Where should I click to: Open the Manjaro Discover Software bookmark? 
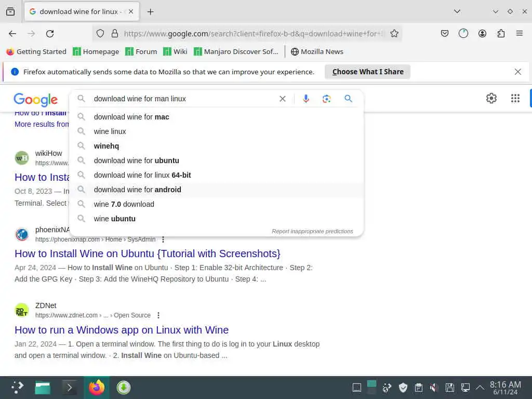[x=236, y=51]
